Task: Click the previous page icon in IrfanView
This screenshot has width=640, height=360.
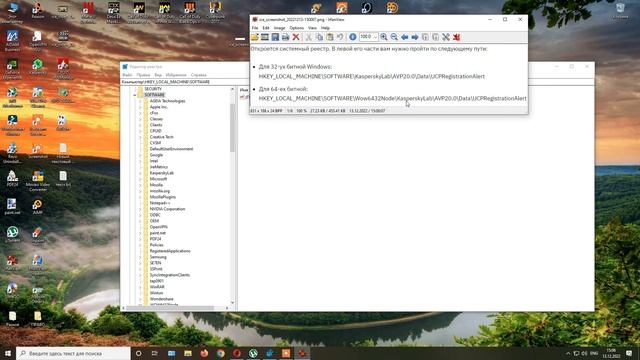Action: point(425,37)
